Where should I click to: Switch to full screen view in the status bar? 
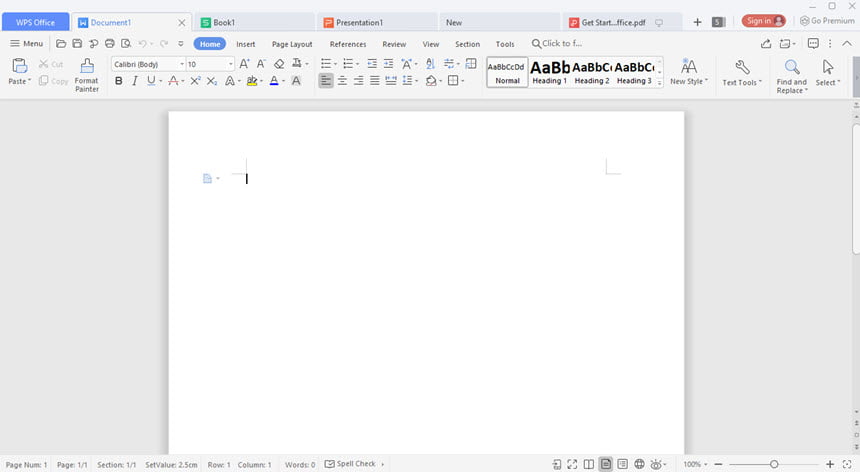pos(572,464)
